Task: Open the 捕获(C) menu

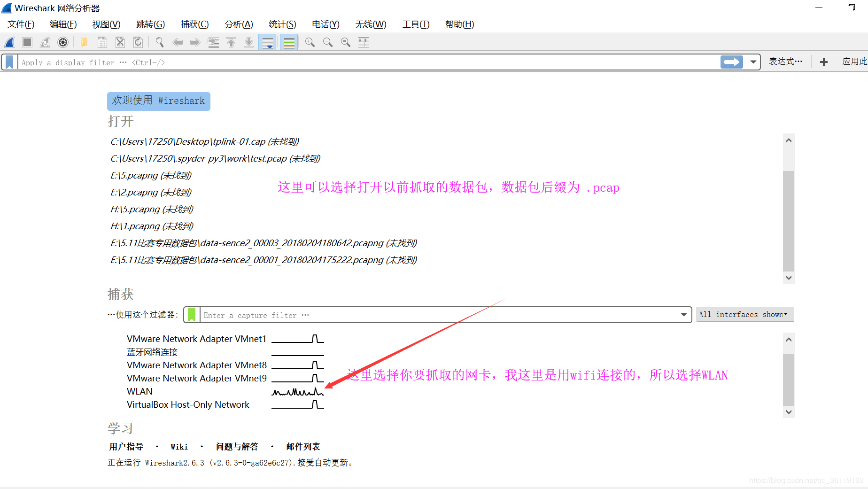Action: pyautogui.click(x=194, y=24)
